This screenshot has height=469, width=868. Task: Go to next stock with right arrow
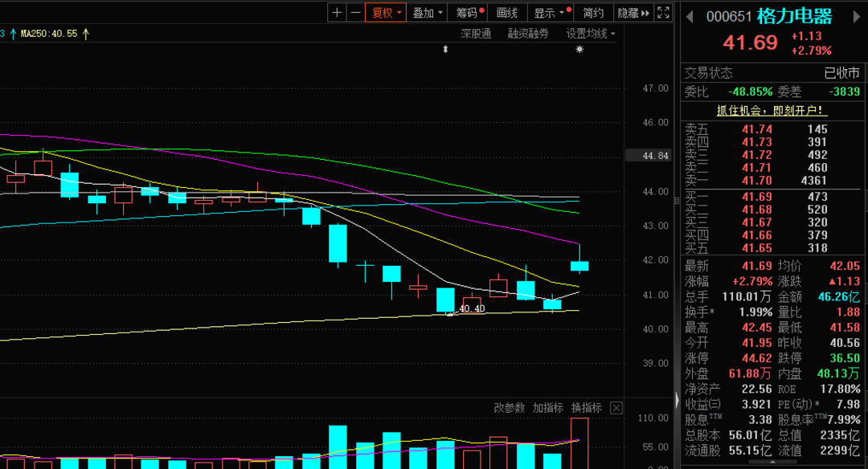pos(857,17)
